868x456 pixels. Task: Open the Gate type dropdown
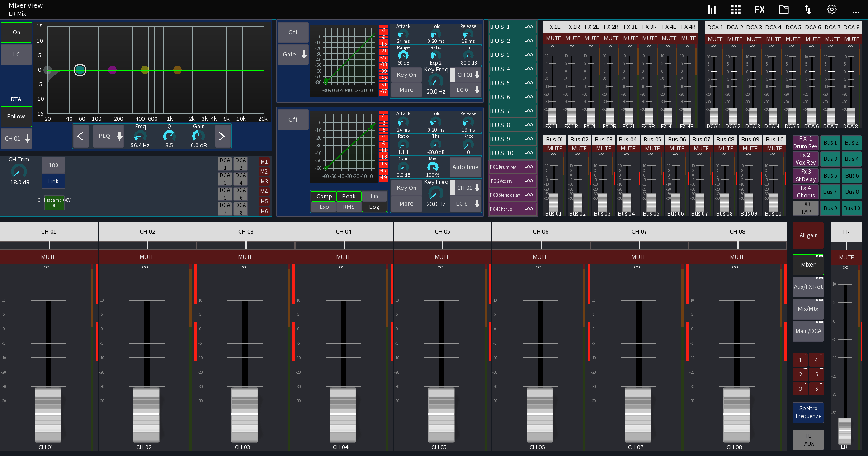click(x=293, y=54)
